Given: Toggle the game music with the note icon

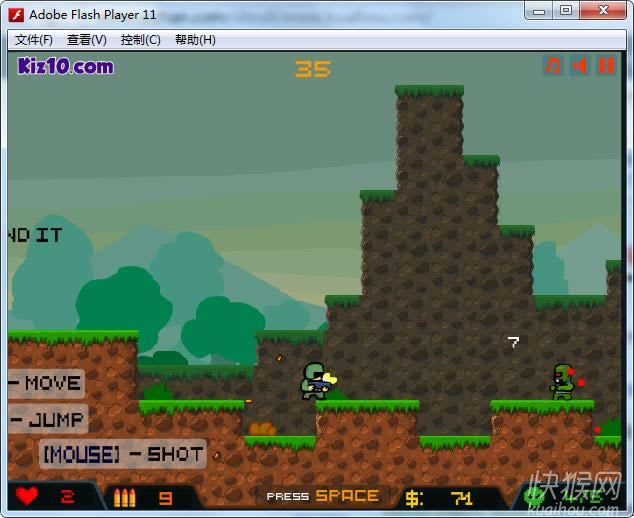Looking at the screenshot, I should point(553,66).
